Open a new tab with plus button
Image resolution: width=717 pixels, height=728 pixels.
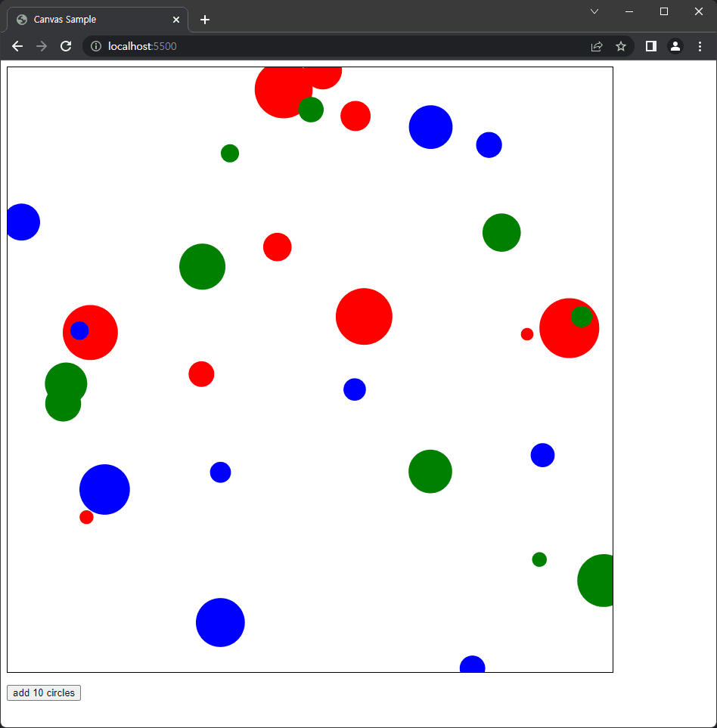(x=205, y=20)
